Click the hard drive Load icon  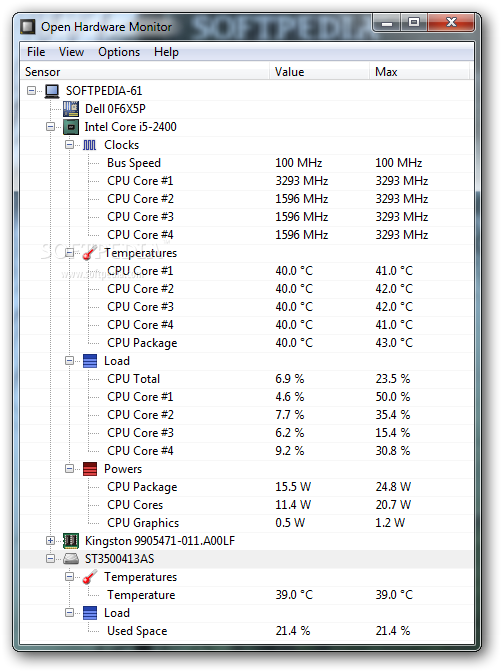pyautogui.click(x=90, y=613)
